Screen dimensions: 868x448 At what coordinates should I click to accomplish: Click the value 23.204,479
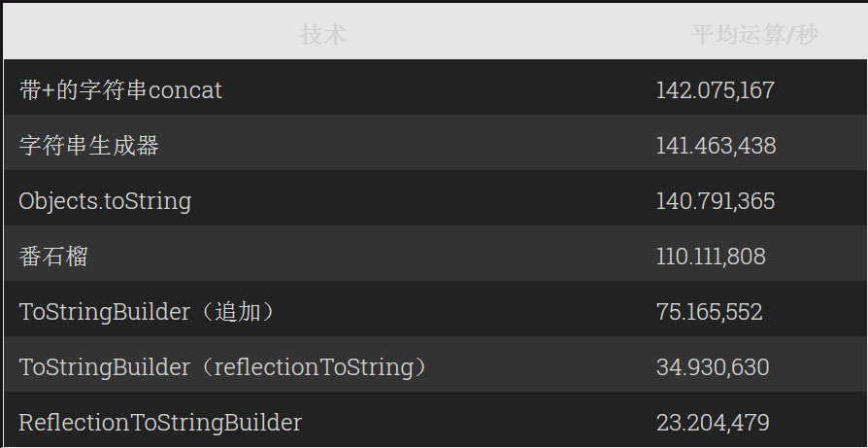[712, 423]
